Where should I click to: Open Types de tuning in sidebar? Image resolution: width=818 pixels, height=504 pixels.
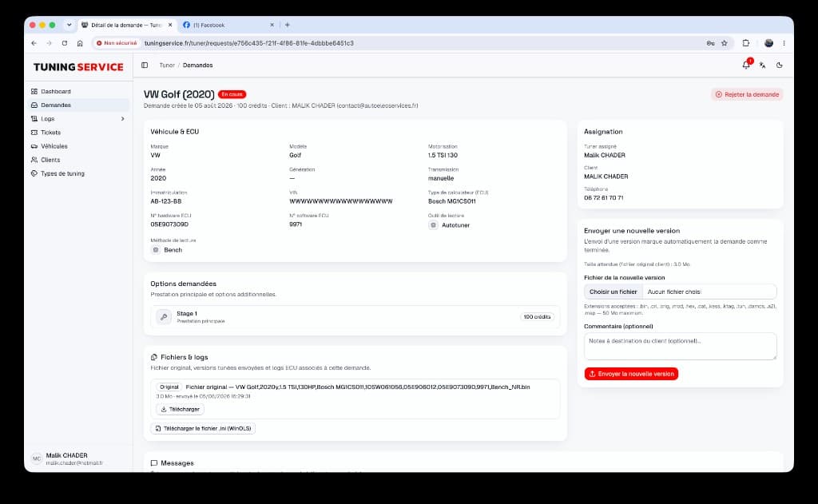[x=62, y=173]
